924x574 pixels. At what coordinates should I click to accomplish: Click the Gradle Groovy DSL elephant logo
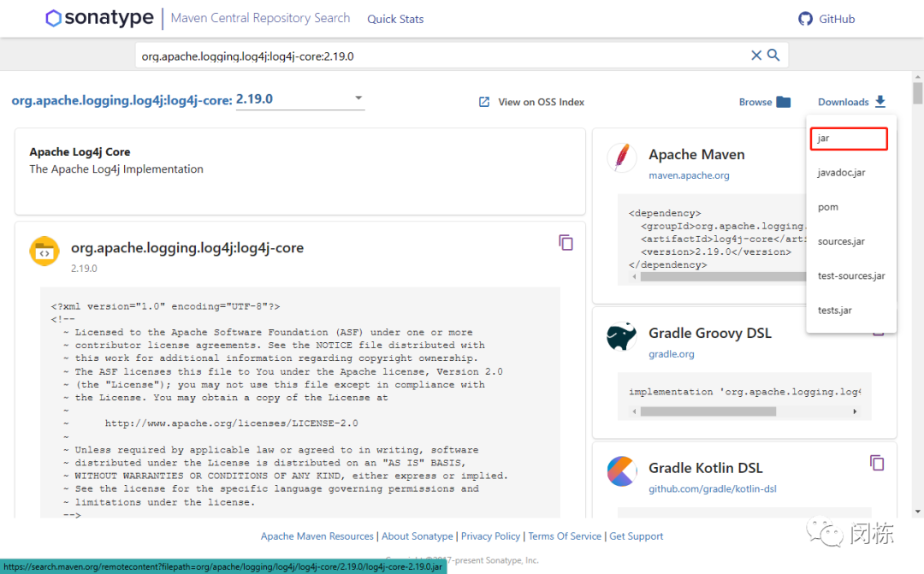622,336
